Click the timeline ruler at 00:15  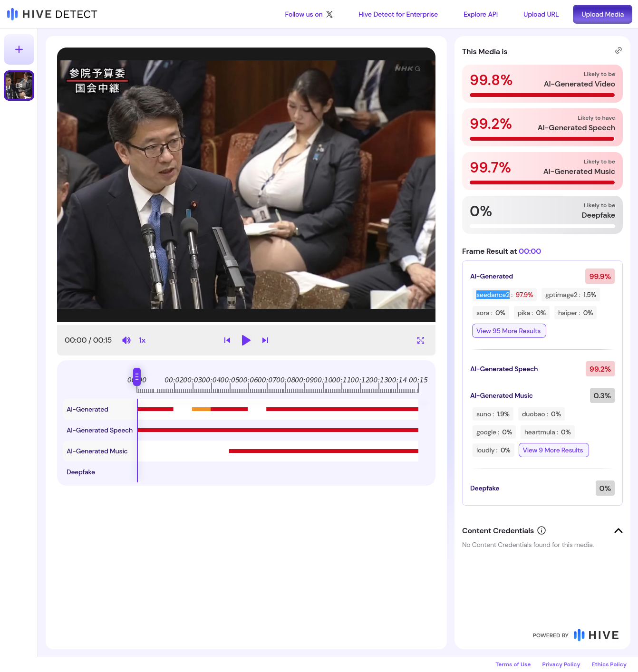(x=418, y=380)
